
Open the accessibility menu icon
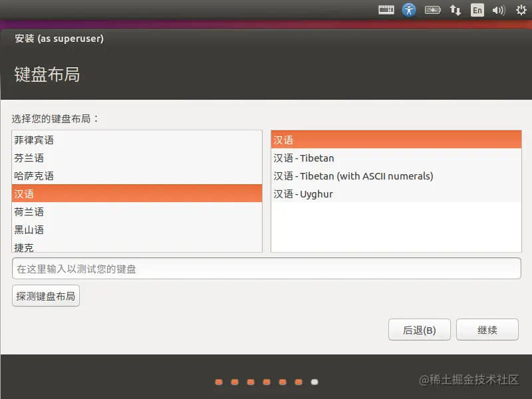[x=409, y=10]
